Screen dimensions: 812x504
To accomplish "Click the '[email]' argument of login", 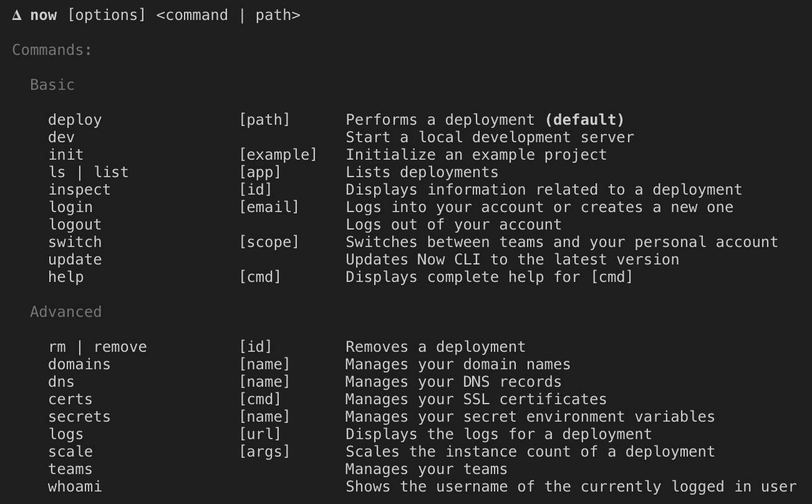I will [269, 207].
